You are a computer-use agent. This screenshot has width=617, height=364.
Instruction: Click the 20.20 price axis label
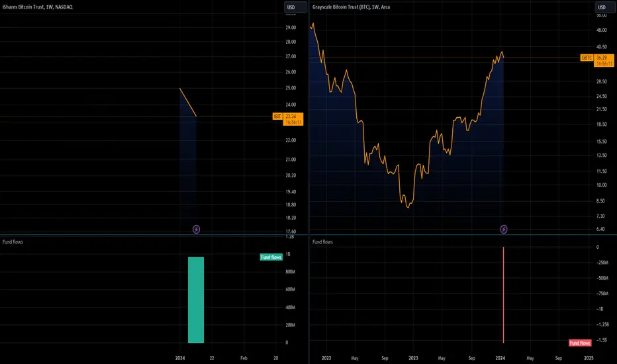tap(291, 175)
